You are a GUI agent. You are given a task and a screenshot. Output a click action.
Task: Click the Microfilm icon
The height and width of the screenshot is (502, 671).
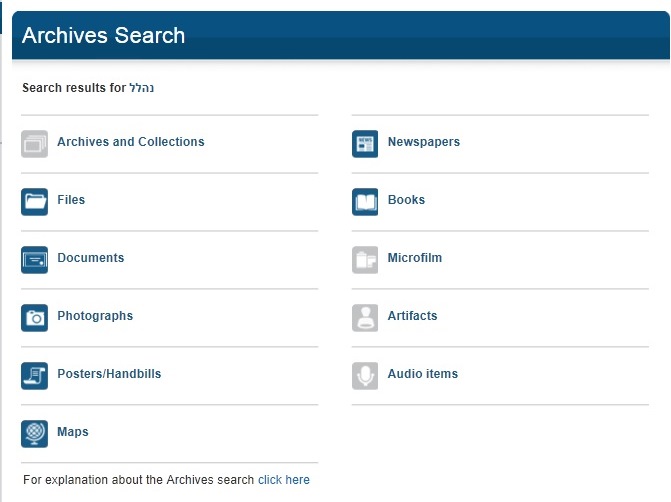point(365,260)
